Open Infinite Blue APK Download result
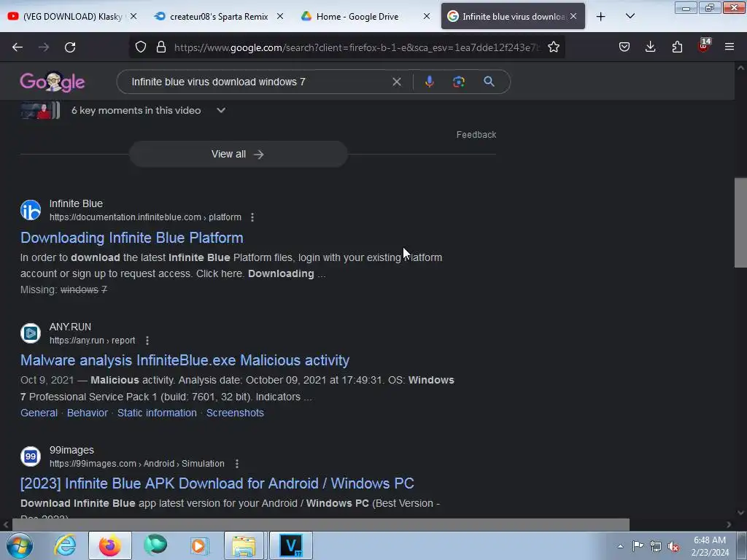This screenshot has height=560, width=747. [x=217, y=483]
